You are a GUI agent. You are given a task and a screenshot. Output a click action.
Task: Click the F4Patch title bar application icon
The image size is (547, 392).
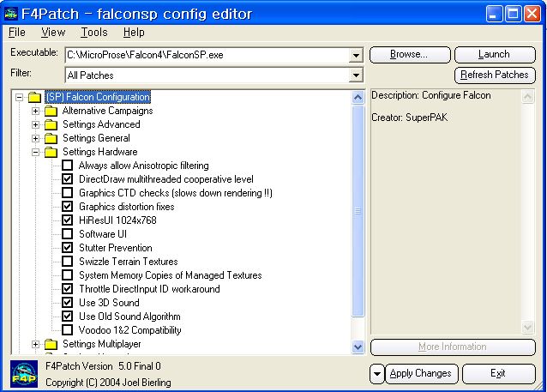[x=11, y=13]
